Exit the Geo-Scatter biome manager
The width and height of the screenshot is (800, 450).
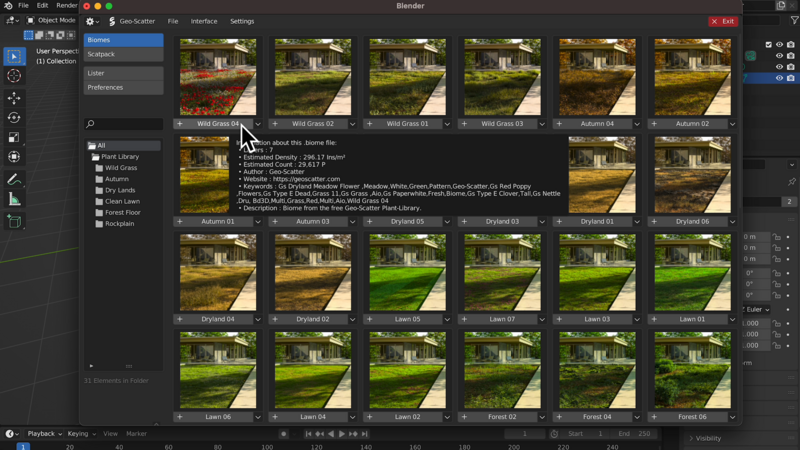[x=723, y=21]
